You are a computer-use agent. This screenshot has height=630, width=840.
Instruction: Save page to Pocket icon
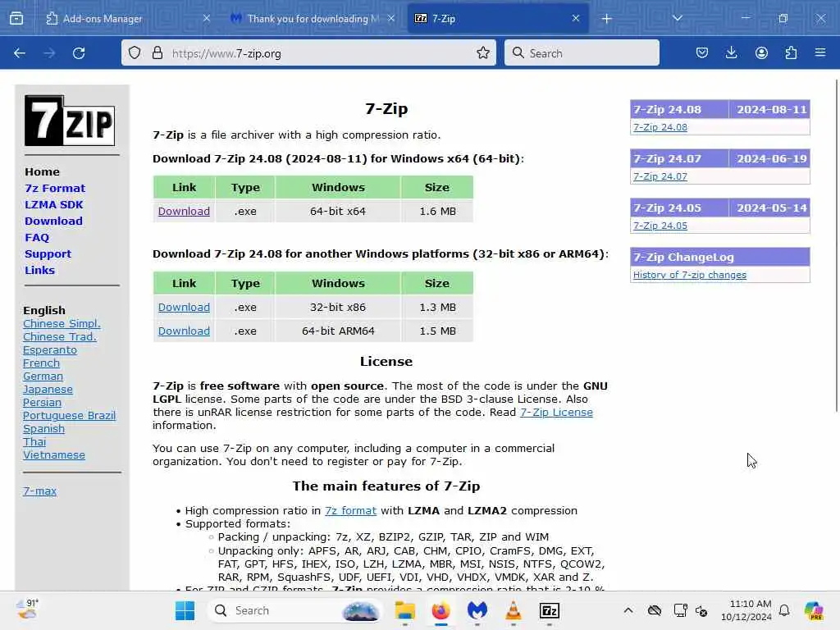[702, 52]
